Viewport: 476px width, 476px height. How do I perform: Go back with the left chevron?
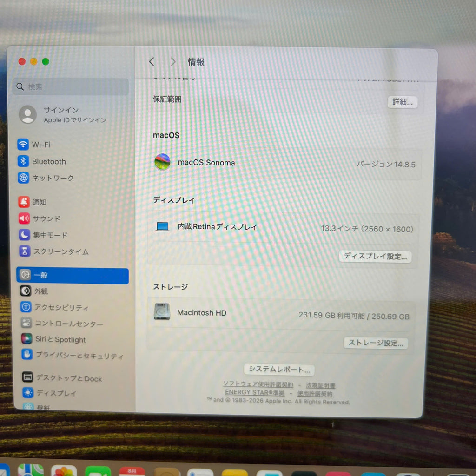pos(152,62)
